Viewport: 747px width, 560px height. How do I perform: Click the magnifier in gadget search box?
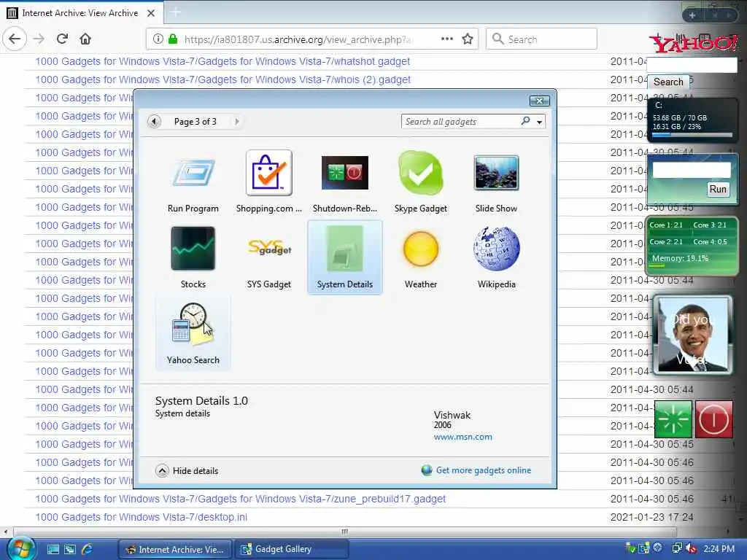(525, 122)
